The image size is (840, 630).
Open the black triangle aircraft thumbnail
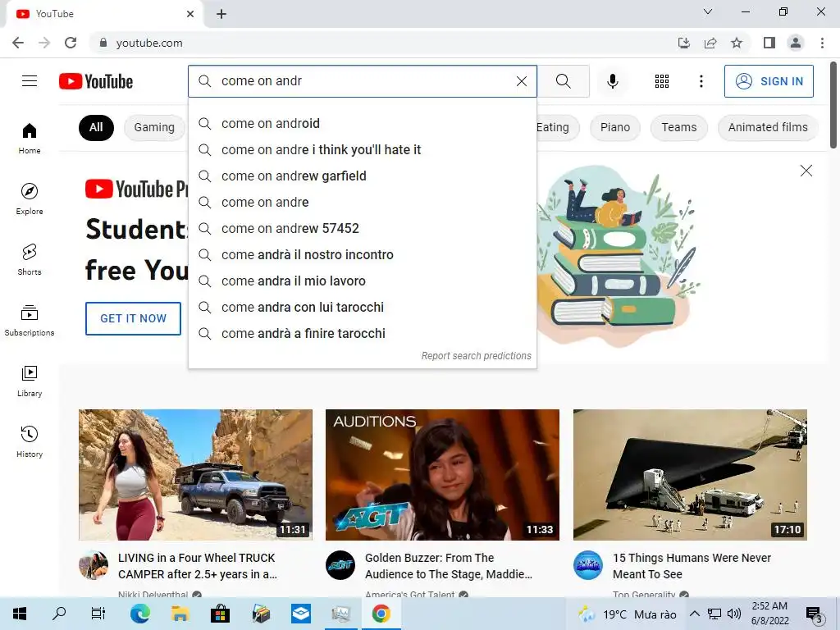click(690, 475)
